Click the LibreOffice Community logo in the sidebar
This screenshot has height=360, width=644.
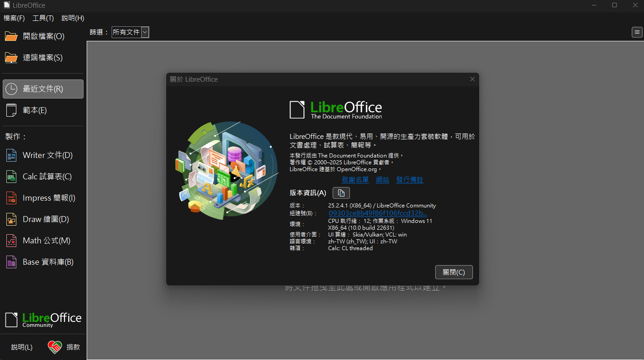(x=43, y=320)
